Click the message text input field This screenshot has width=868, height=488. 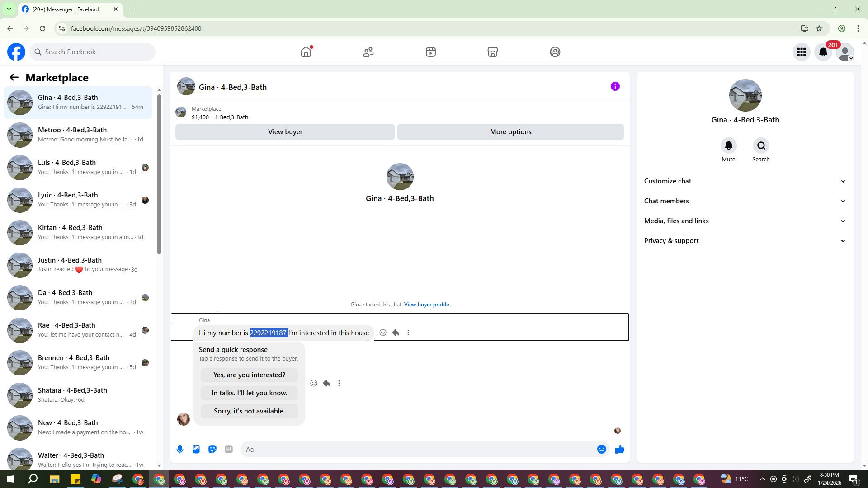pyautogui.click(x=416, y=449)
